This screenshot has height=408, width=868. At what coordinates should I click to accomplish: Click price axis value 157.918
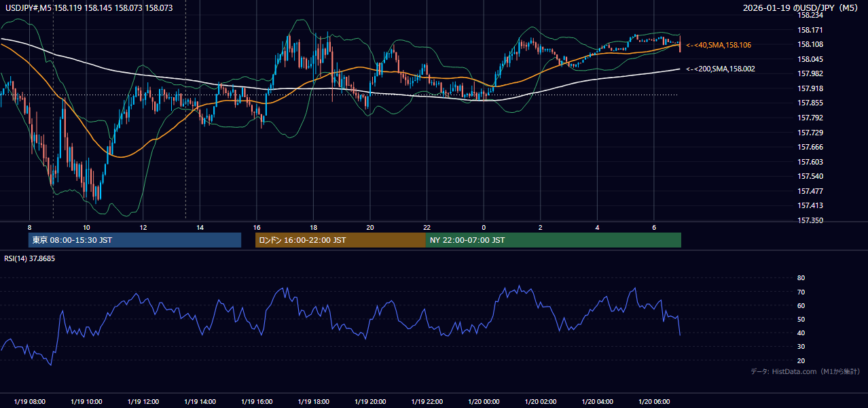point(810,88)
